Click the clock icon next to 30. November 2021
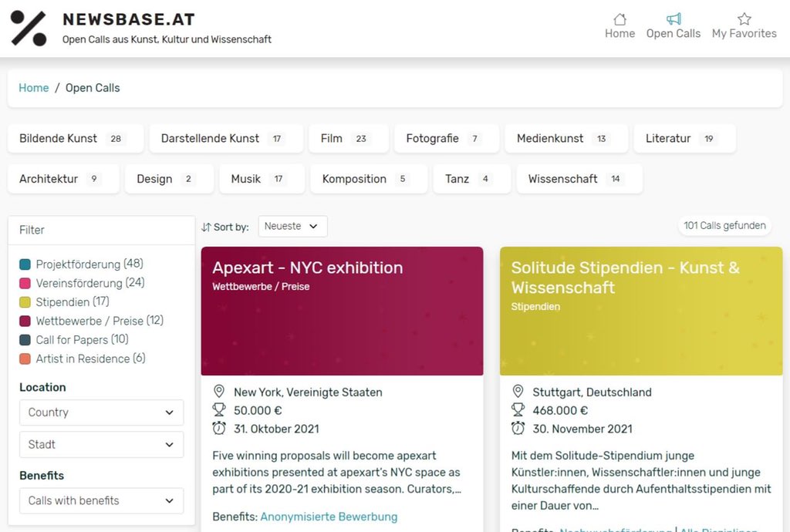This screenshot has height=532, width=790. pos(518,429)
